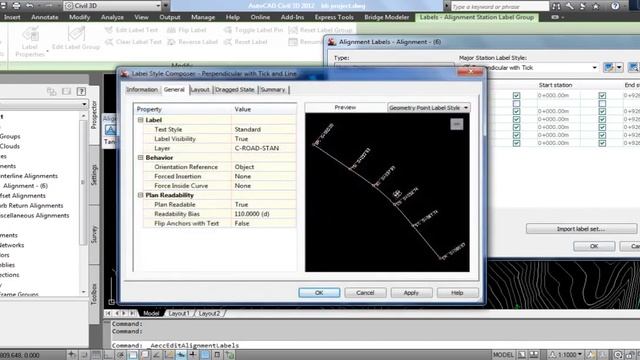Click the print icon in quick access toolbar

[16, 6]
